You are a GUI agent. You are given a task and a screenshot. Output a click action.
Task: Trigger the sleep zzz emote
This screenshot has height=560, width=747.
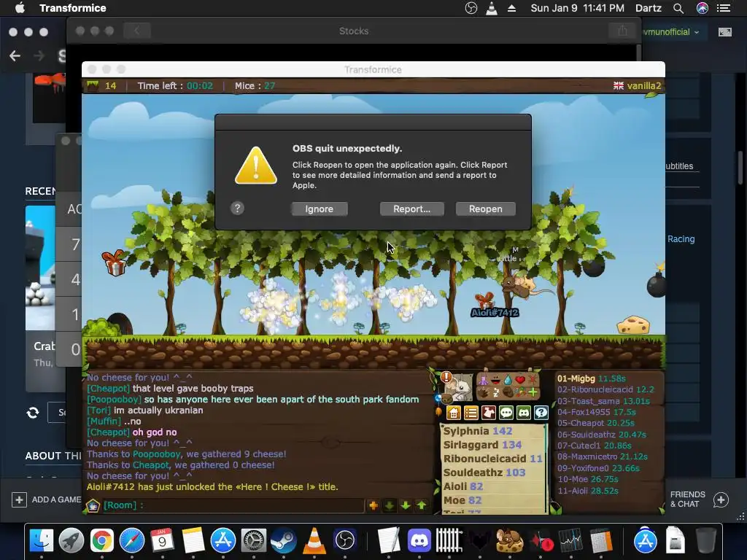(x=496, y=392)
